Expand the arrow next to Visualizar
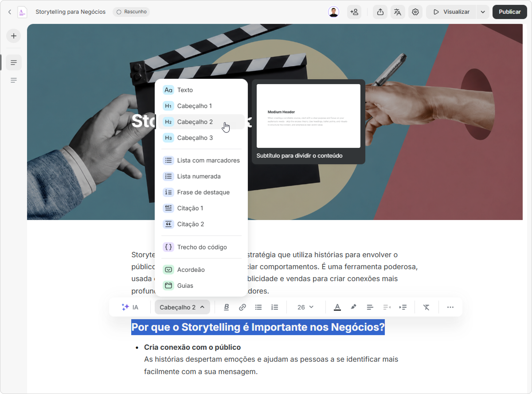The image size is (532, 394). coord(483,12)
